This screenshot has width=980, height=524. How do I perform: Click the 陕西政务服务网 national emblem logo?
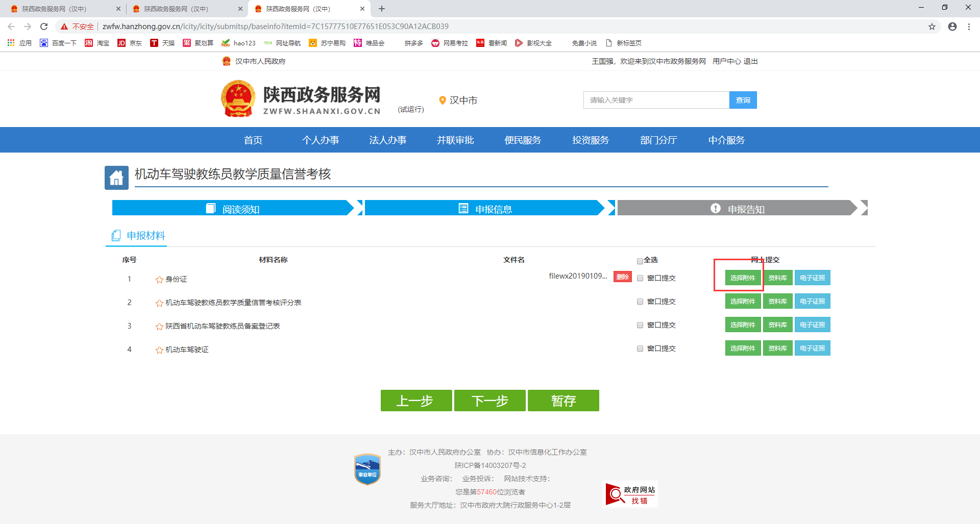tap(238, 99)
